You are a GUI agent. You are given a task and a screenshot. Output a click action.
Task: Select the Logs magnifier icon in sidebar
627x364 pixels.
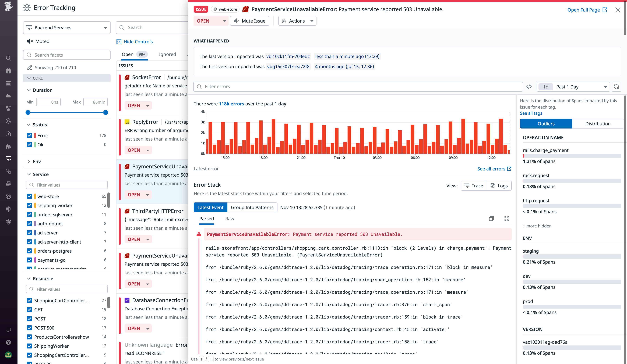8,196
